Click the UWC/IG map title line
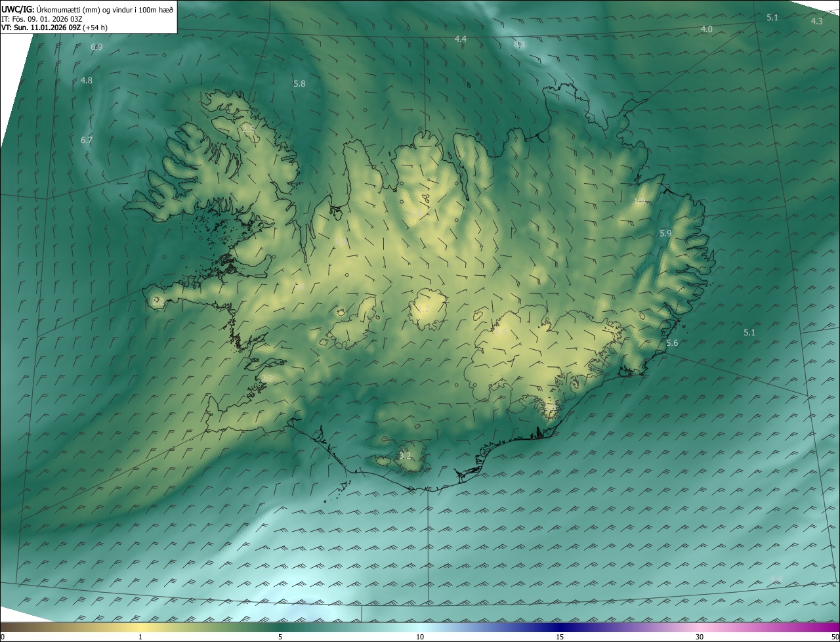This screenshot has width=840, height=642. [x=87, y=9]
